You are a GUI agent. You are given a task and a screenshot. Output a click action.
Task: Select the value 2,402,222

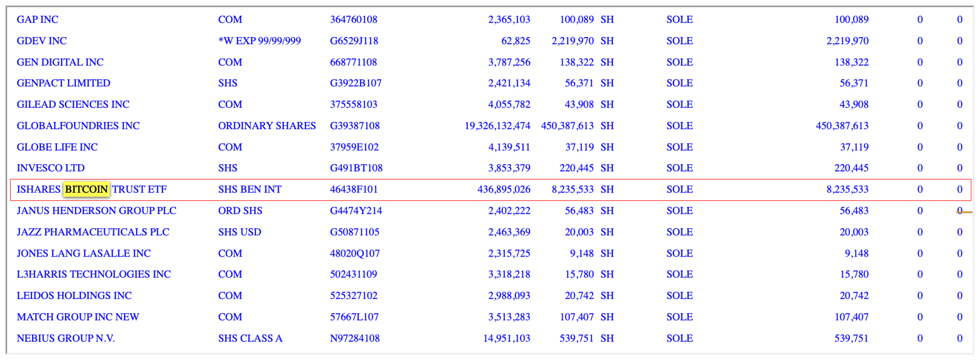pos(509,210)
